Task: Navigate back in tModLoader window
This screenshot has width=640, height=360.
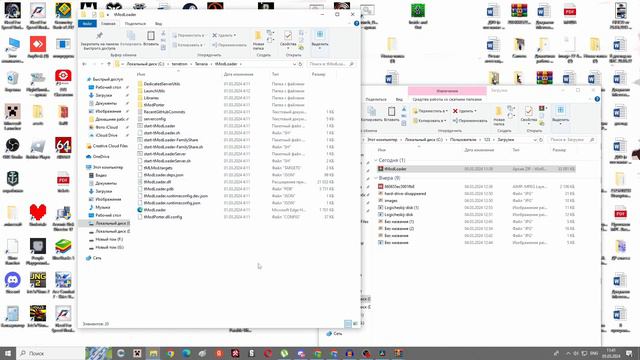Action: (x=84, y=64)
